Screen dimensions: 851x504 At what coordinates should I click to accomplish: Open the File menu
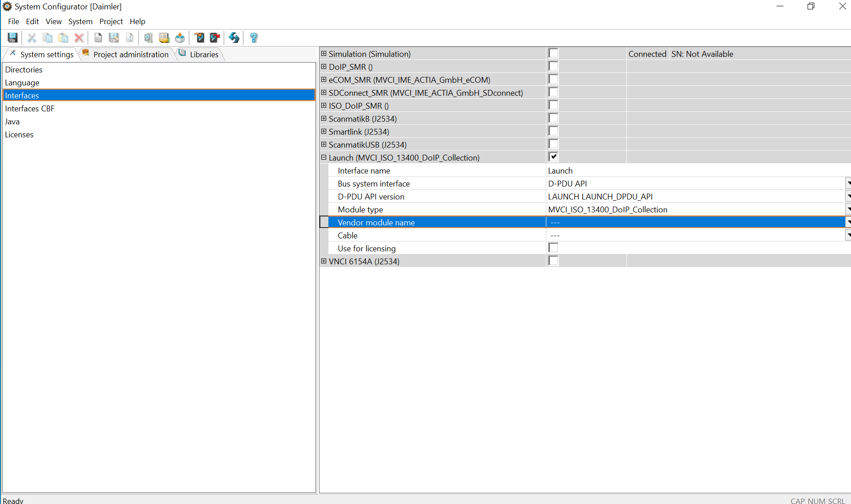pyautogui.click(x=13, y=21)
